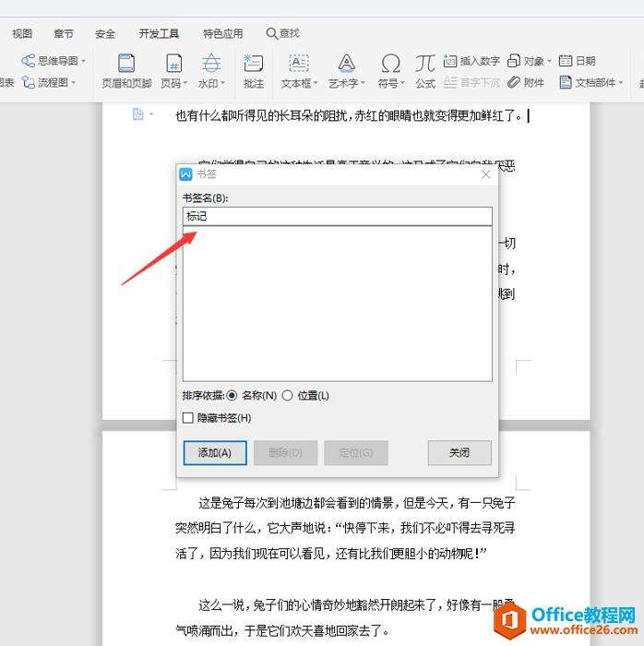Click the dropdown arrow beside the paragraph layout icon
Viewport: 644px width, 646px height.
(151, 114)
